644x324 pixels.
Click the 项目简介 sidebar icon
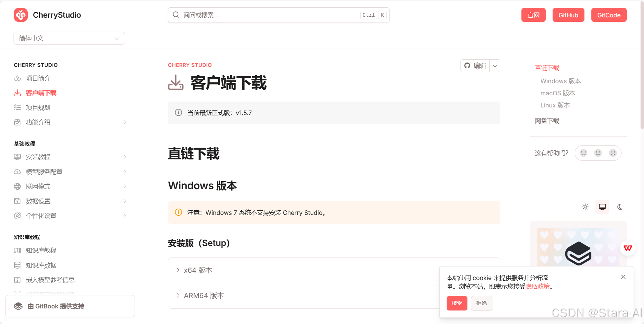17,78
